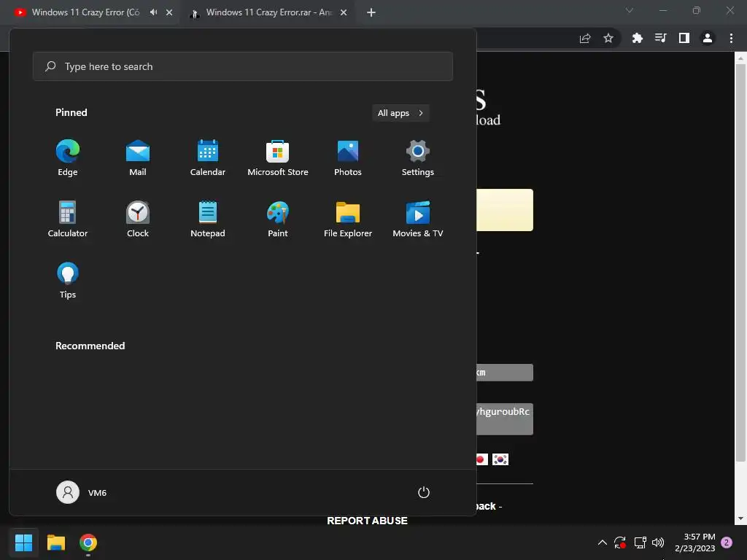
Task: Open File Explorer from pinned apps
Action: tap(348, 219)
